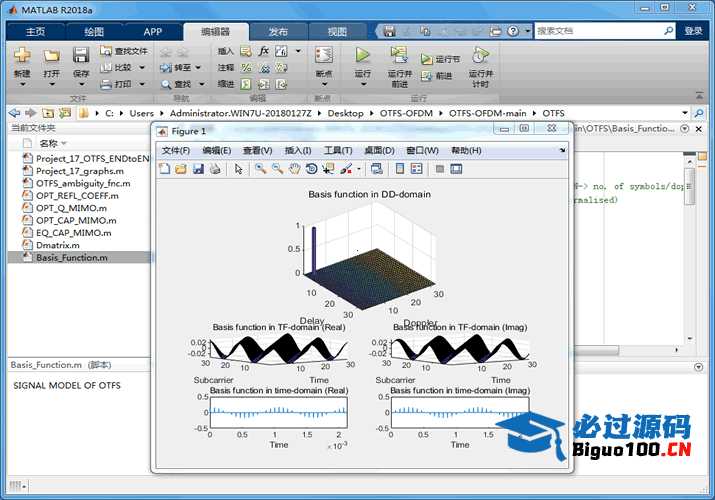Screen dimensions: 715x500
Task: Open 查看(V) menu in Figure 1
Action: pyautogui.click(x=258, y=151)
